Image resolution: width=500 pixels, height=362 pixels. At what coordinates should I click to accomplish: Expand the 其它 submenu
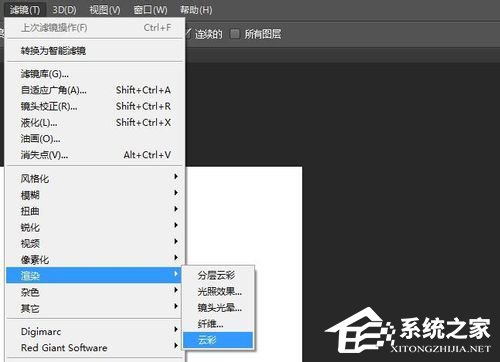[95, 308]
